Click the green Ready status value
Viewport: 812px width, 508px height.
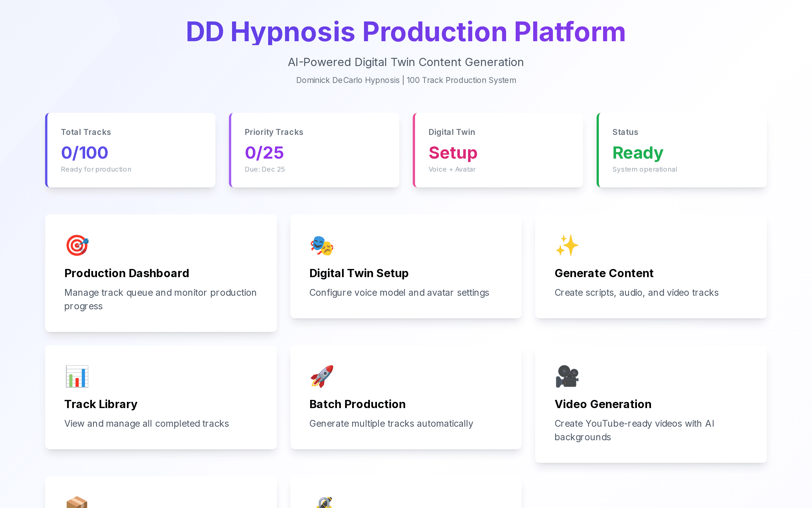pos(638,154)
